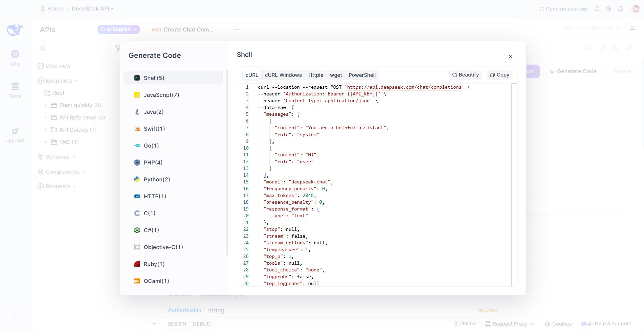The image size is (644, 332).
Task: Click the DeepSeek whale logo
Action: [15, 30]
